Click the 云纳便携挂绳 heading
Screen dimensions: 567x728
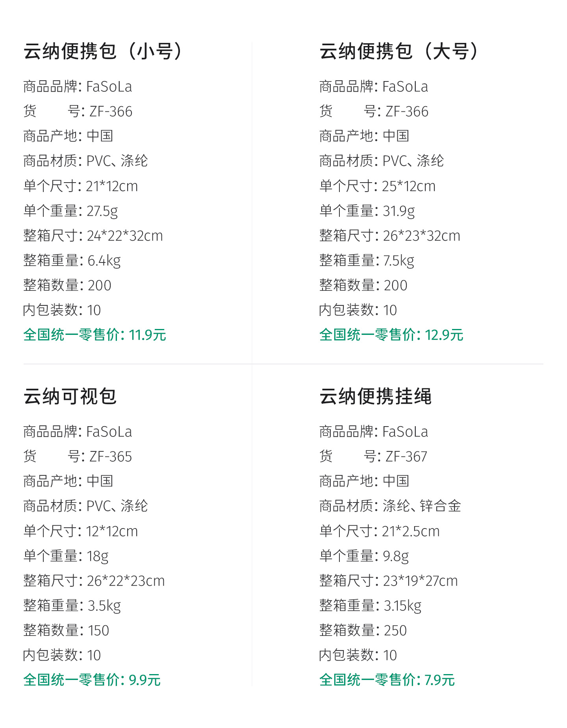click(x=375, y=396)
